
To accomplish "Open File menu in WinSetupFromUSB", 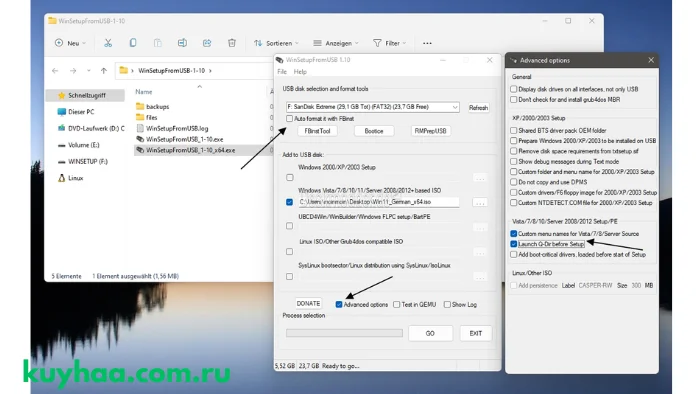I will pos(282,72).
